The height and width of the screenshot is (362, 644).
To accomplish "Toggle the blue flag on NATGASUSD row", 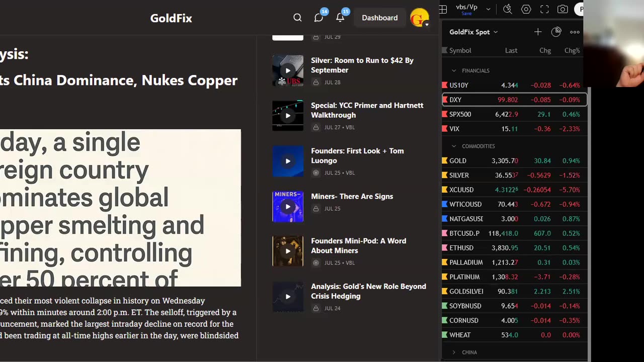I will pos(445,219).
